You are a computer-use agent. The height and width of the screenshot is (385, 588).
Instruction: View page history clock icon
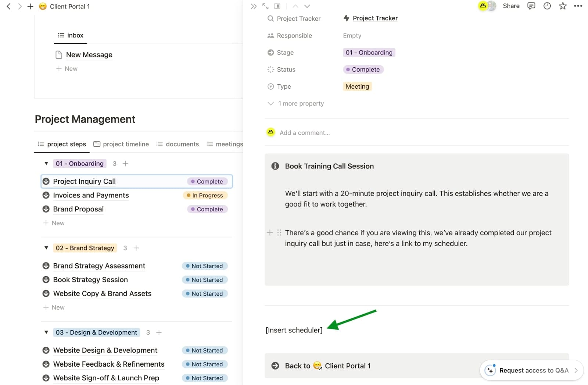[x=547, y=6]
